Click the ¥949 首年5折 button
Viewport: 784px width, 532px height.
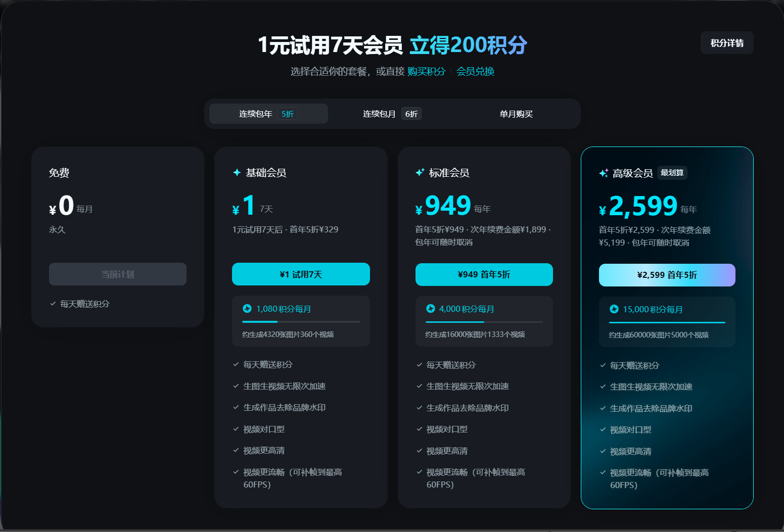click(484, 274)
